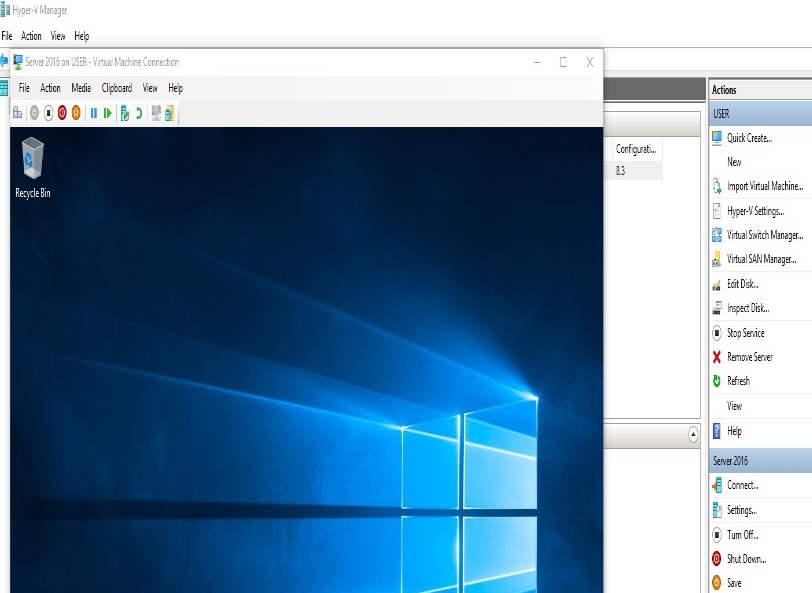This screenshot has height=593, width=812.
Task: Click the green Reset toolbar icon
Action: pos(108,112)
